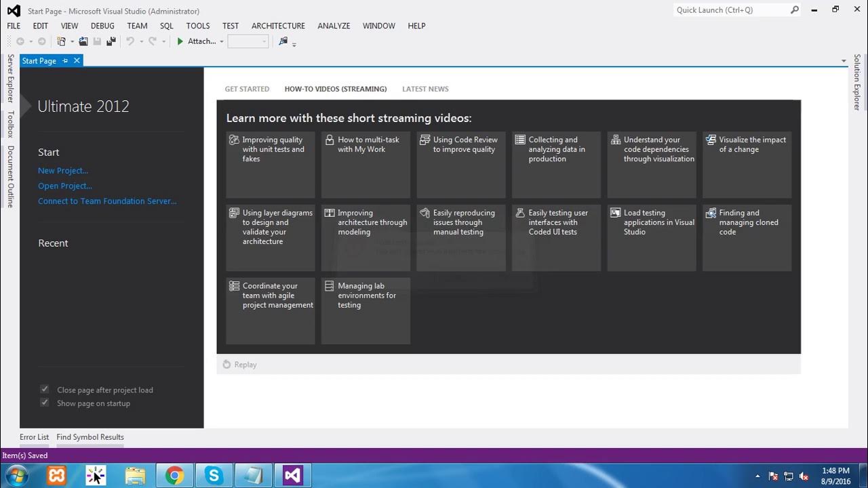
Task: Switch to the LATEST NEWS tab
Action: click(425, 89)
